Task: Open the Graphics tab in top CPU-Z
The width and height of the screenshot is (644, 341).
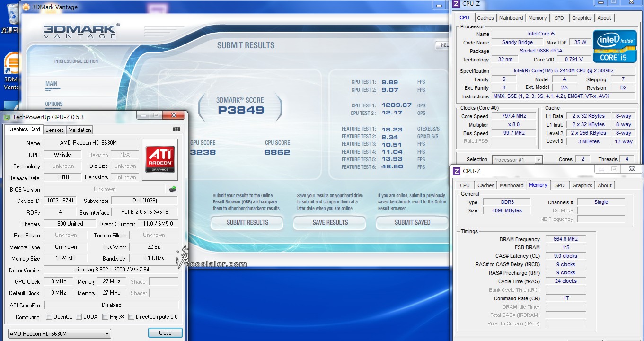Action: 582,18
